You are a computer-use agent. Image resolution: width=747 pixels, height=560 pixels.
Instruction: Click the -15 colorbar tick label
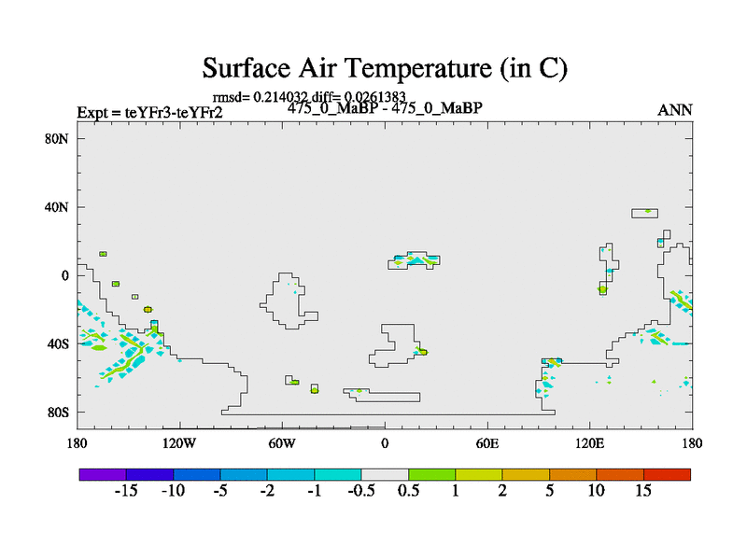pyautogui.click(x=125, y=492)
